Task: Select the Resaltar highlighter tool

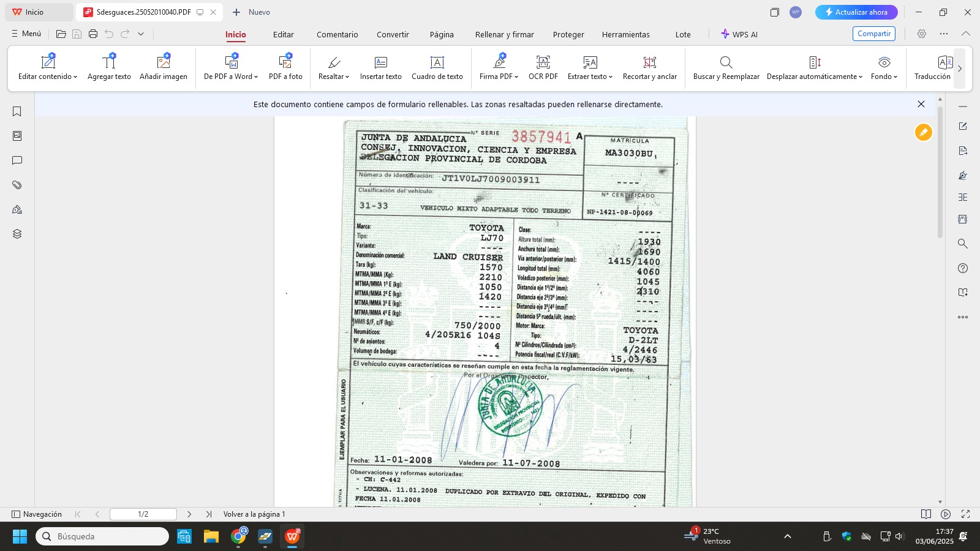Action: (334, 67)
